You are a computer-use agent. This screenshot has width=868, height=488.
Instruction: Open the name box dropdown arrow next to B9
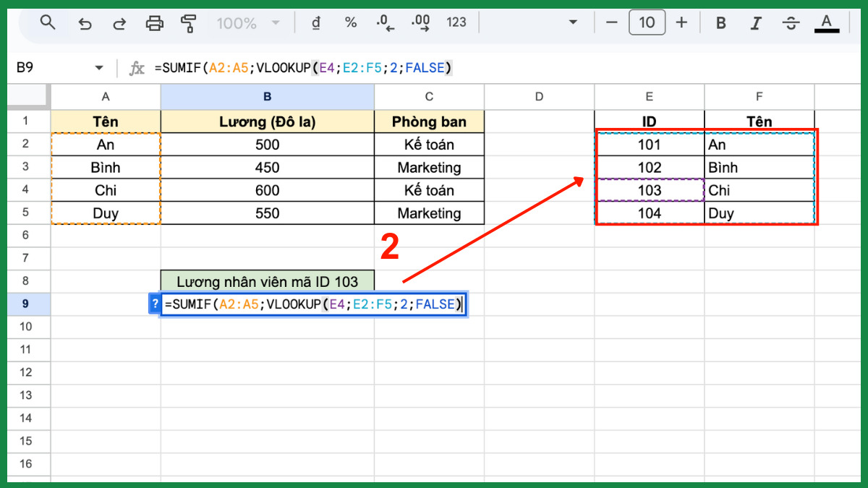(99, 68)
